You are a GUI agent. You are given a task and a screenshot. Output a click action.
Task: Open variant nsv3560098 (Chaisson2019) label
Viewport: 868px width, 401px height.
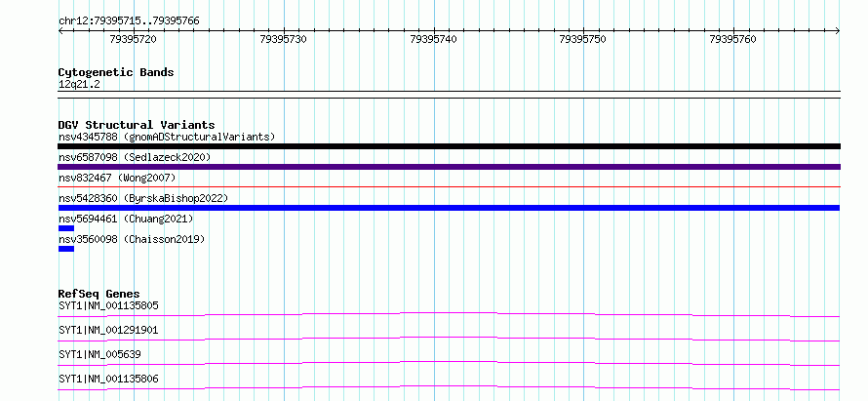coord(132,239)
